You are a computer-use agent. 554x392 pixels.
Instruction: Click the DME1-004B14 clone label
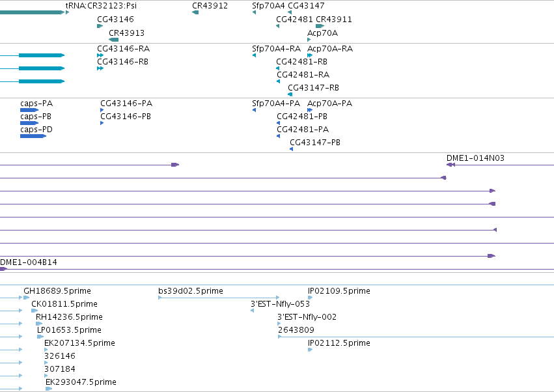tap(29, 262)
